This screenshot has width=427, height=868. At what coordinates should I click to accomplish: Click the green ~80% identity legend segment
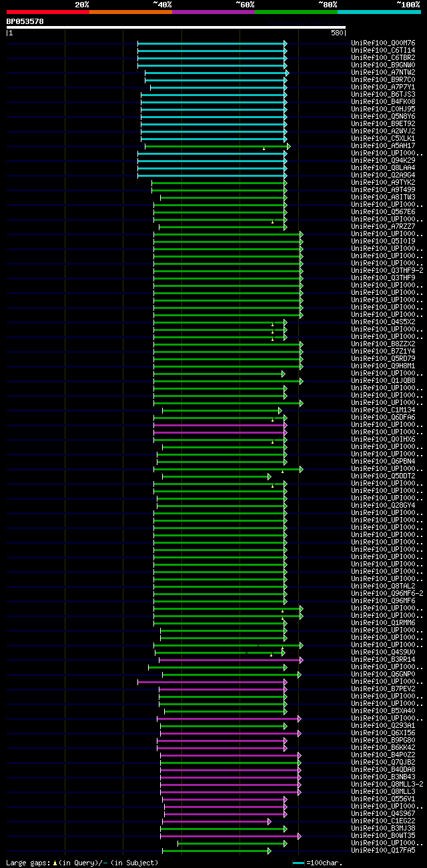[x=296, y=11]
